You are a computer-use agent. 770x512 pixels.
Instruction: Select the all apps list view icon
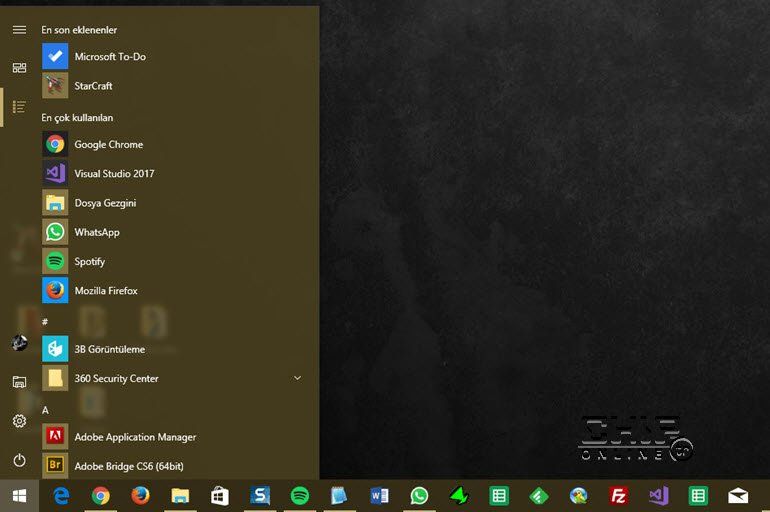pyautogui.click(x=19, y=107)
